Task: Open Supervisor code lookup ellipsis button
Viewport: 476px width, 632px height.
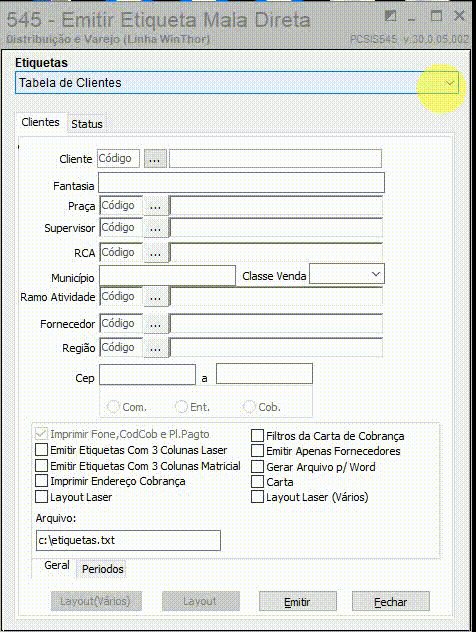Action: [x=156, y=228]
